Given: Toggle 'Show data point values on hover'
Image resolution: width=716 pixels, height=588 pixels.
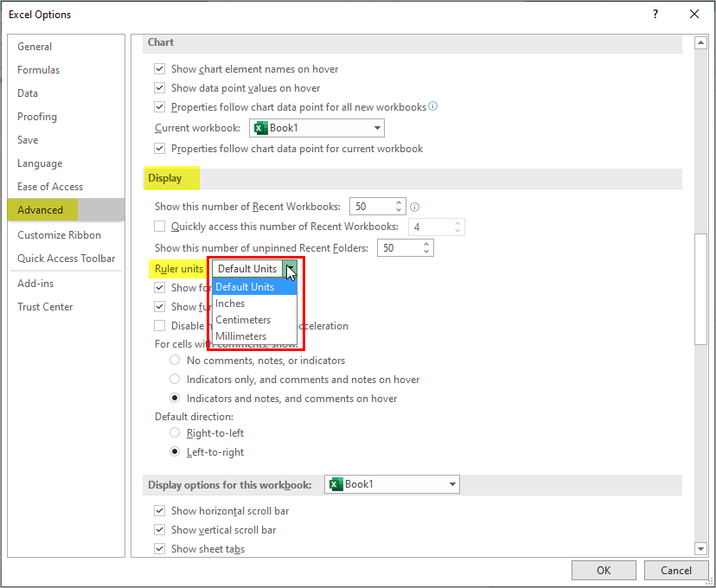Looking at the screenshot, I should [x=159, y=88].
